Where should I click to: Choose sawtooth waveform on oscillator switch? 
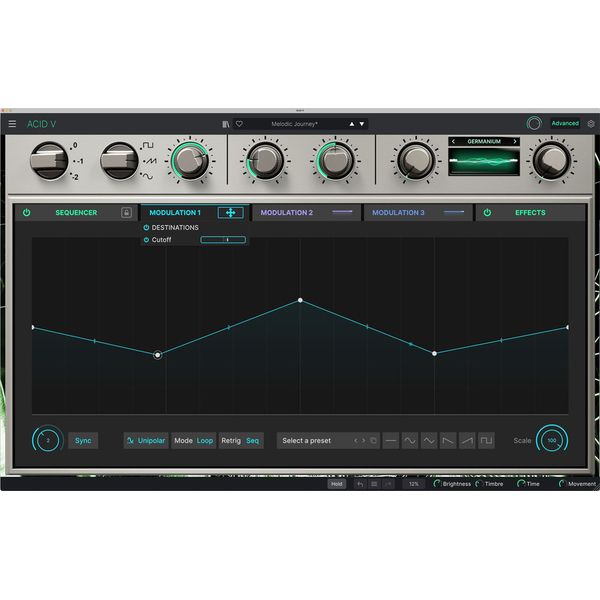tap(150, 161)
